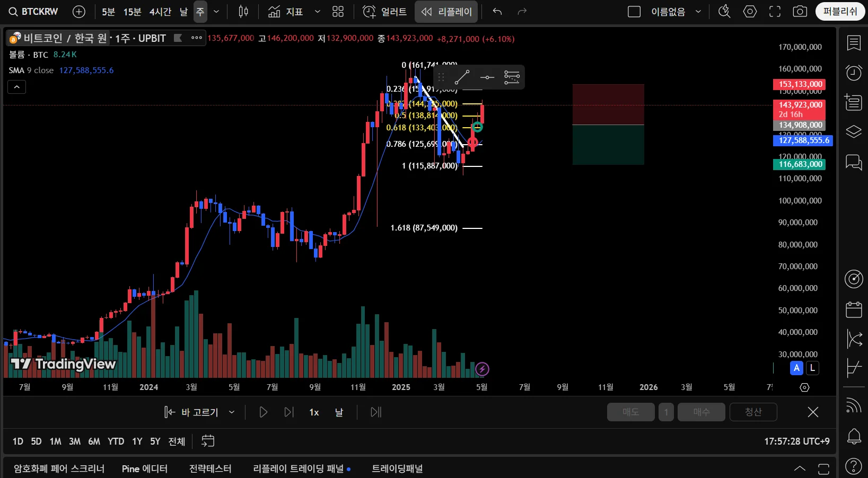Undo the last chart action
Image resolution: width=868 pixels, height=478 pixels.
(x=497, y=12)
